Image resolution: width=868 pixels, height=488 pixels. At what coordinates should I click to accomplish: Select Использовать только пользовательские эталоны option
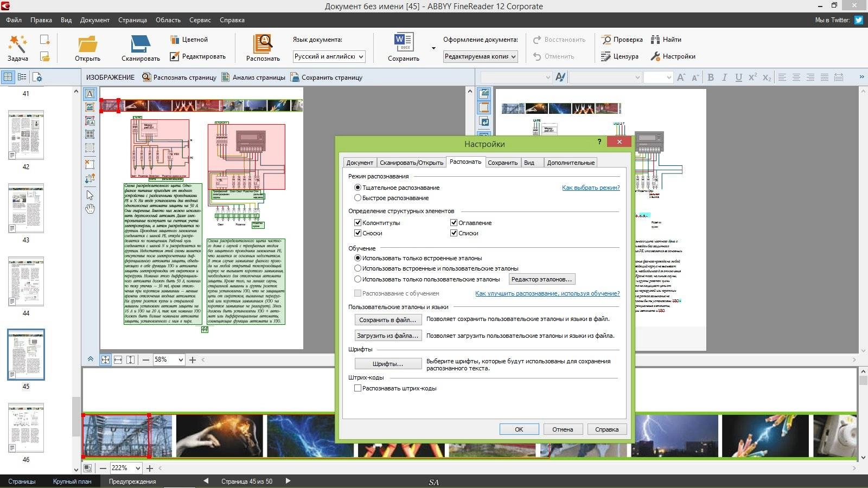click(358, 279)
